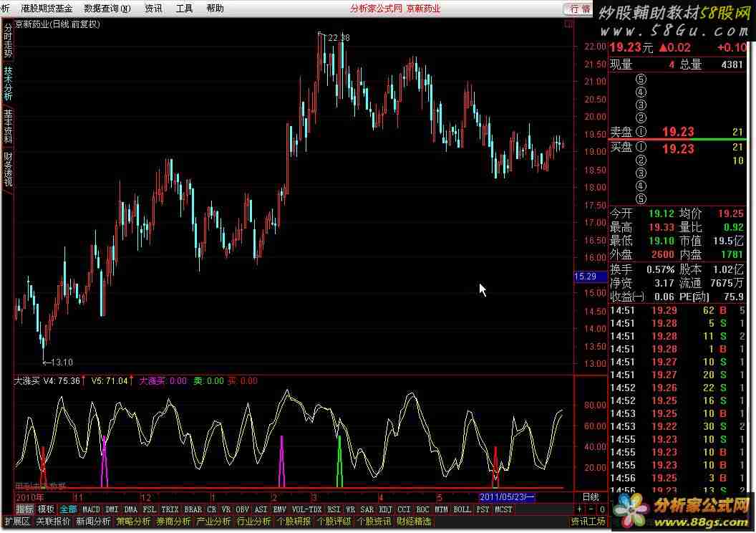This screenshot has width=756, height=533.
Task: Select the 全部 indicator filter
Action: [x=68, y=509]
